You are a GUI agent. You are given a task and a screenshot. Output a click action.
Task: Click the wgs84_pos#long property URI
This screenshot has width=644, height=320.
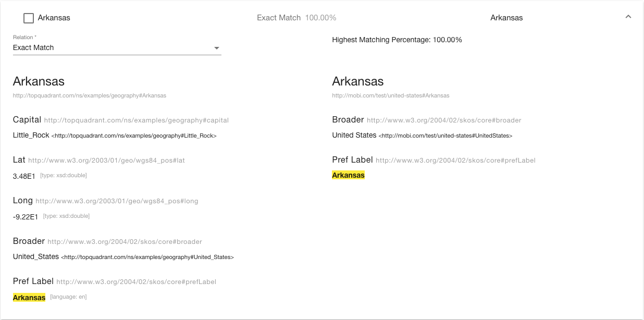(117, 201)
